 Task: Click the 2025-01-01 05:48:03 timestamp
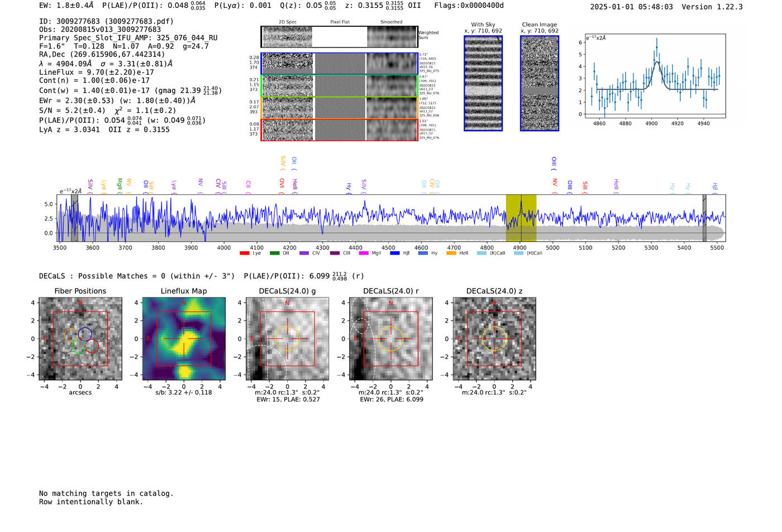tap(631, 7)
